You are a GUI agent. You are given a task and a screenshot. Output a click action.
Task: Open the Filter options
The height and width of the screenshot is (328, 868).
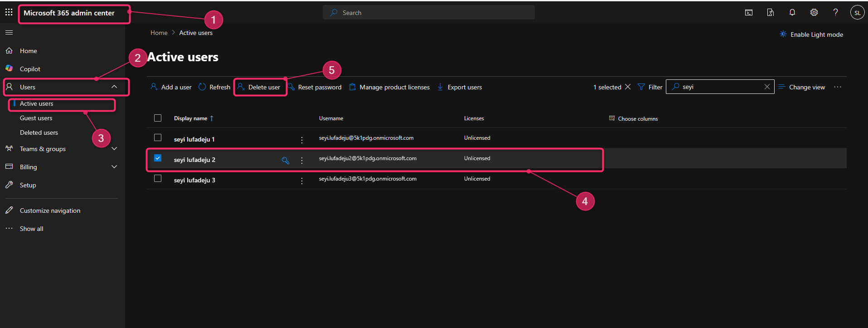click(x=650, y=87)
